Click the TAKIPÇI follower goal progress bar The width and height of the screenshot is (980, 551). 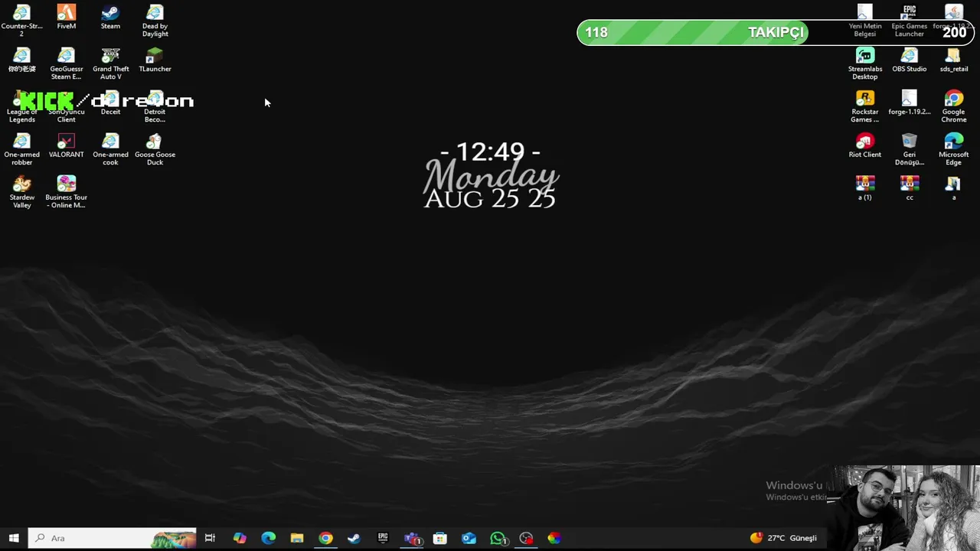coord(775,32)
